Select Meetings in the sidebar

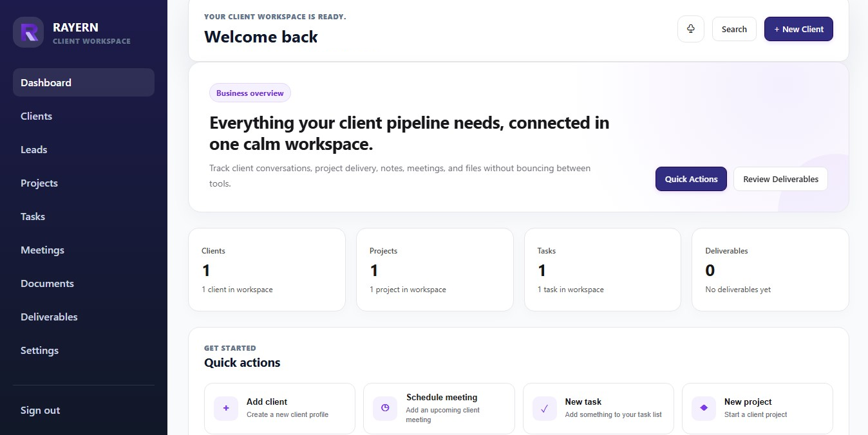click(84, 250)
